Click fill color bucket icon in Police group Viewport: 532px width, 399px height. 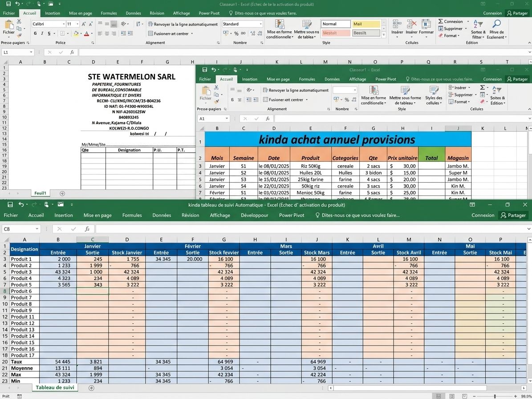point(76,33)
